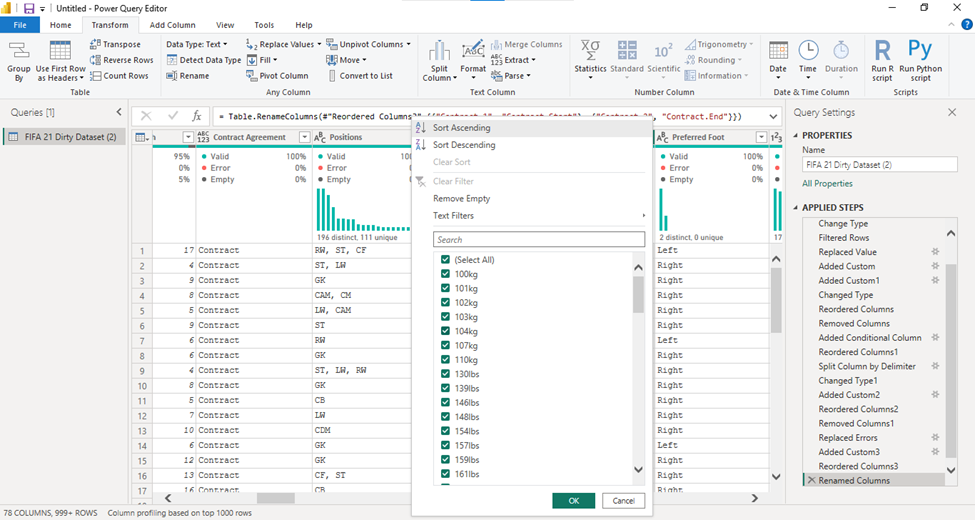The height and width of the screenshot is (520, 975).
Task: Run R script icon
Action: pos(882,50)
